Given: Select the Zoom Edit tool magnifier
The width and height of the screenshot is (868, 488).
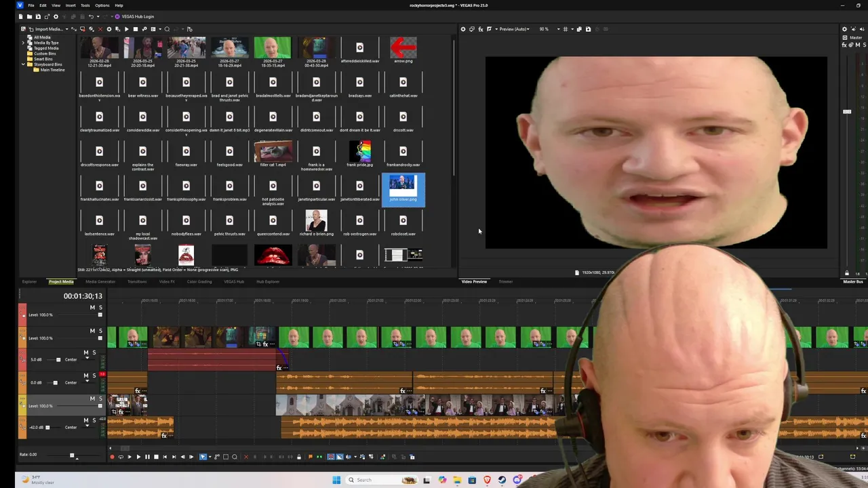Looking at the screenshot, I should coord(235,457).
